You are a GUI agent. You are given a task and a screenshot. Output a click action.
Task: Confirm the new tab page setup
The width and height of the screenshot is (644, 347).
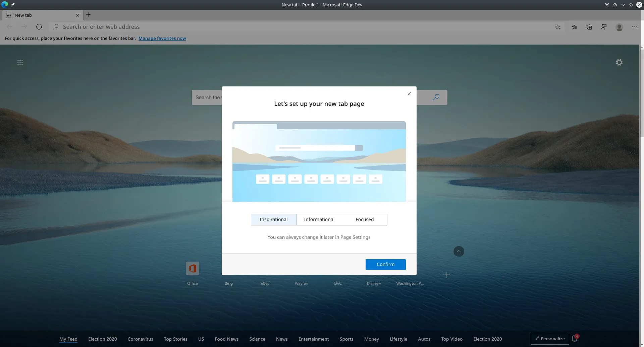(x=385, y=264)
